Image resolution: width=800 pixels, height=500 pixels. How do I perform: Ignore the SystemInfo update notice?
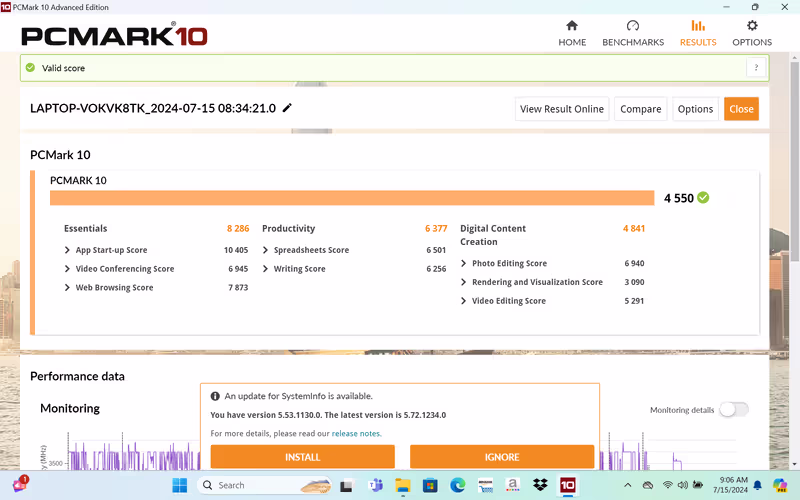[x=502, y=457]
